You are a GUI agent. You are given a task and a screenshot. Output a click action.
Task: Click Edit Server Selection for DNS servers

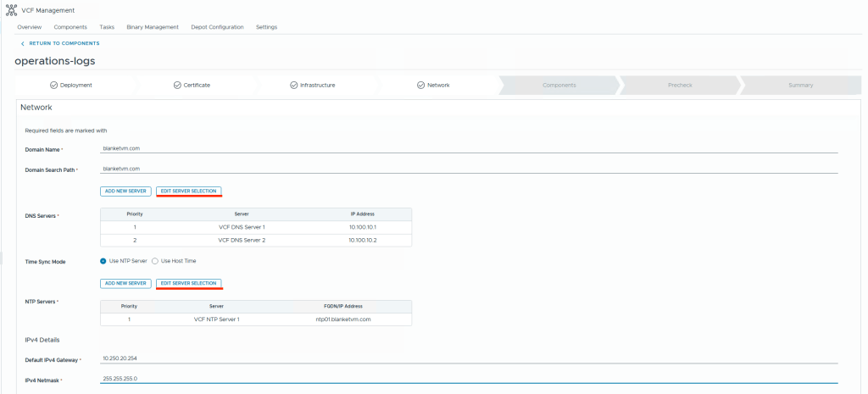pos(188,191)
